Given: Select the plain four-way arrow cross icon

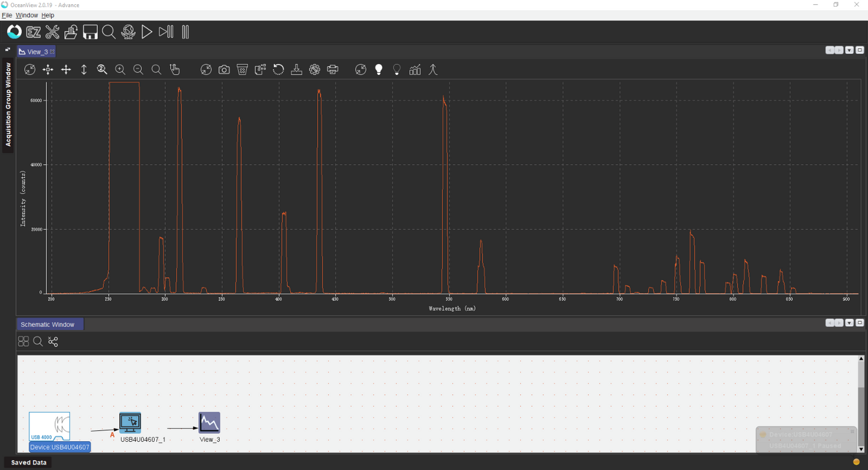Looking at the screenshot, I should point(66,70).
